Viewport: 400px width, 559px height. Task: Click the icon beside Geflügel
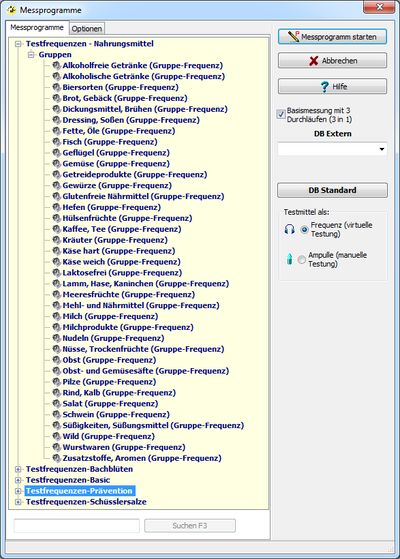(x=56, y=153)
